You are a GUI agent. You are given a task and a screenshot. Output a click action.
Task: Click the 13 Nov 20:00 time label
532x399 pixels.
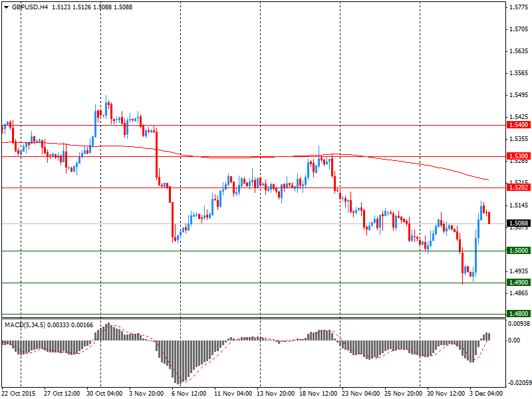[x=275, y=394]
